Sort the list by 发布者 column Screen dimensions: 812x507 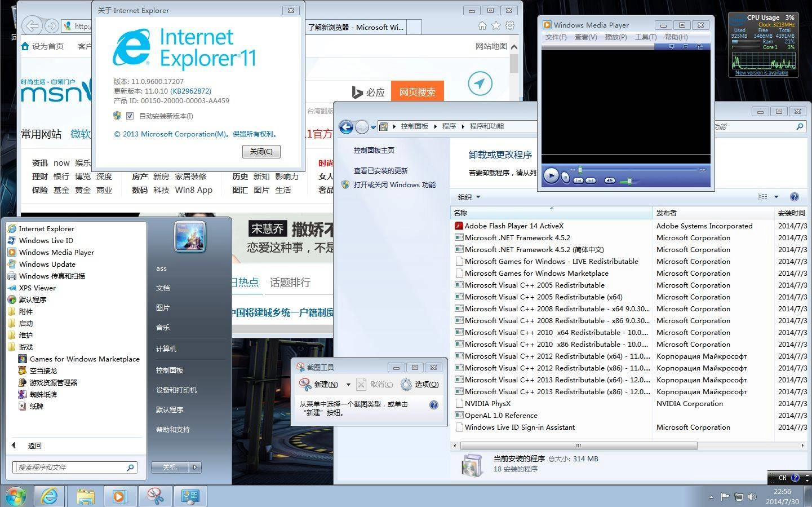click(713, 213)
